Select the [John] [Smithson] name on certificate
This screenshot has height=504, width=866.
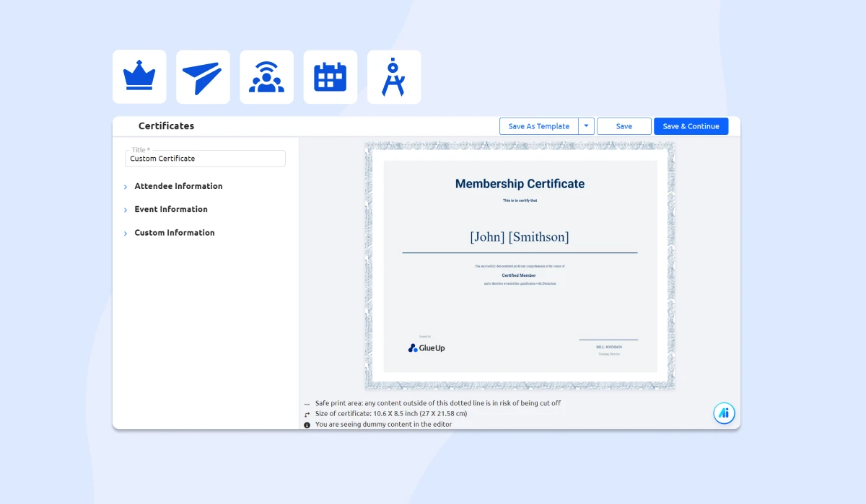519,236
